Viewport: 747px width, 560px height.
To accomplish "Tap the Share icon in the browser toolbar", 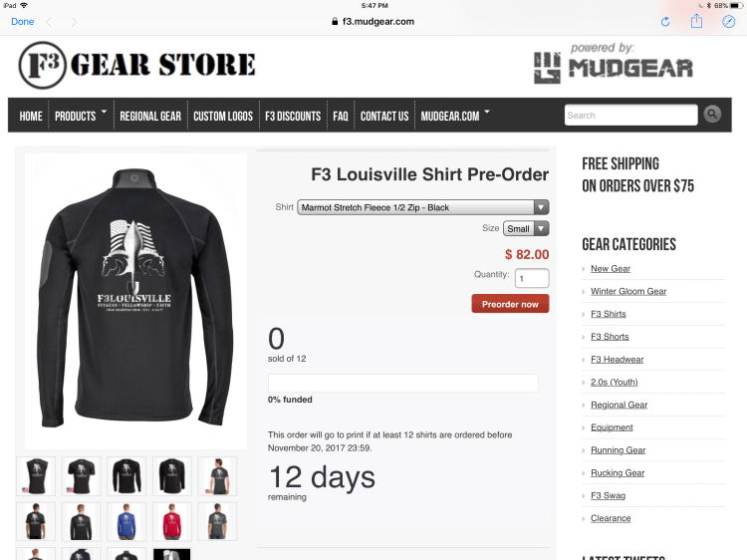I will [x=696, y=21].
